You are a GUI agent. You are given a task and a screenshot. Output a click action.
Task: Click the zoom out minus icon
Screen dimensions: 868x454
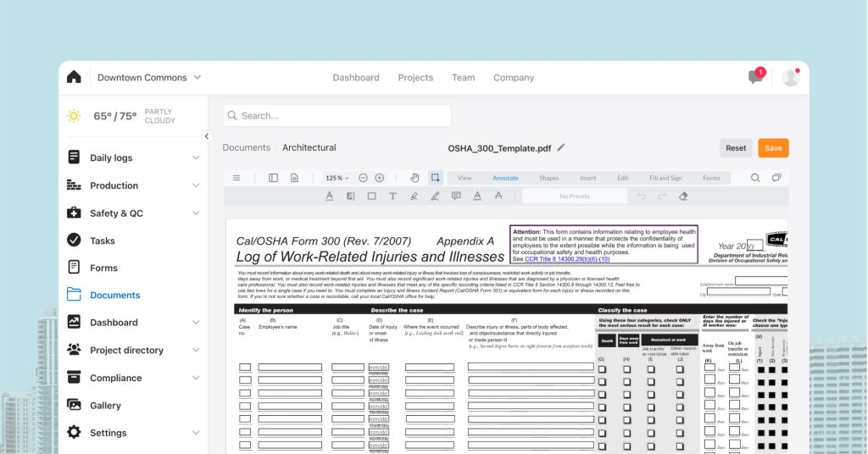pyautogui.click(x=363, y=178)
